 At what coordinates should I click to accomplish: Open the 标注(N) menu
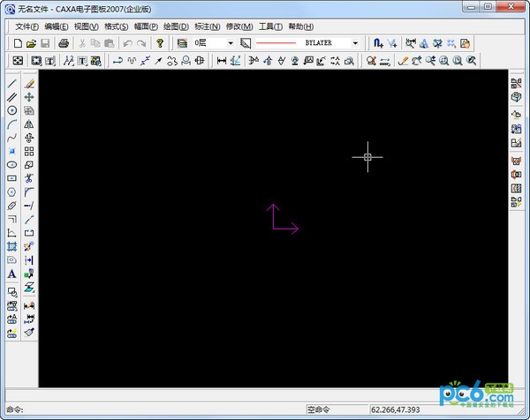pos(208,26)
